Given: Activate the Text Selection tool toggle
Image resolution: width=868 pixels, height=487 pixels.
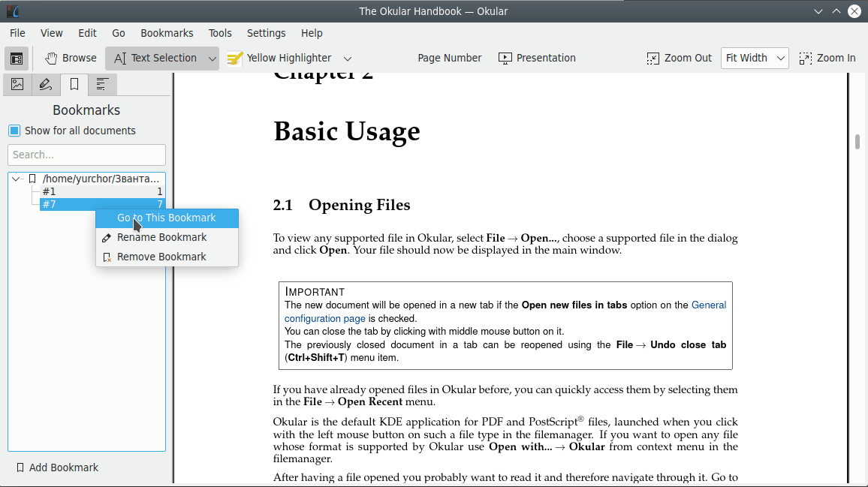Looking at the screenshot, I should (155, 59).
